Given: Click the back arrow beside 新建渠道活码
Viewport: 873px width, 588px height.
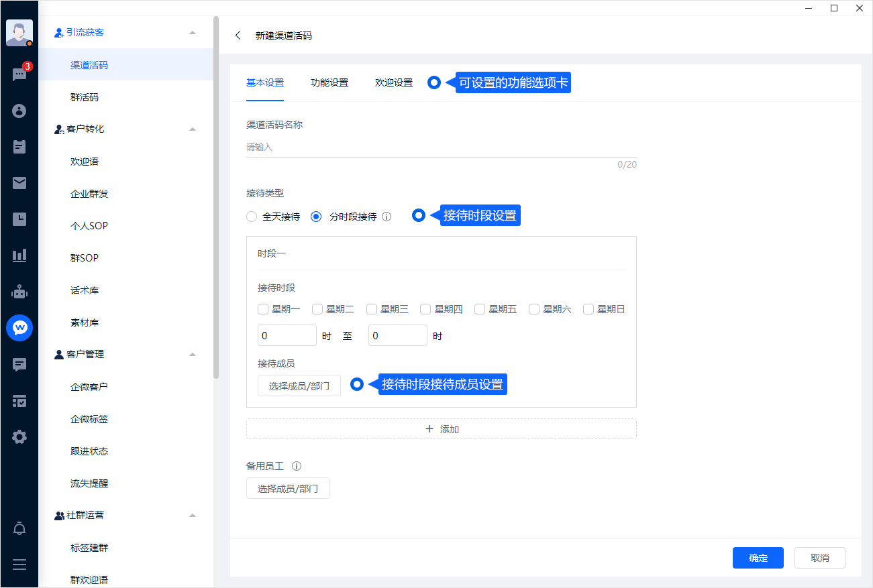Looking at the screenshot, I should [x=238, y=36].
